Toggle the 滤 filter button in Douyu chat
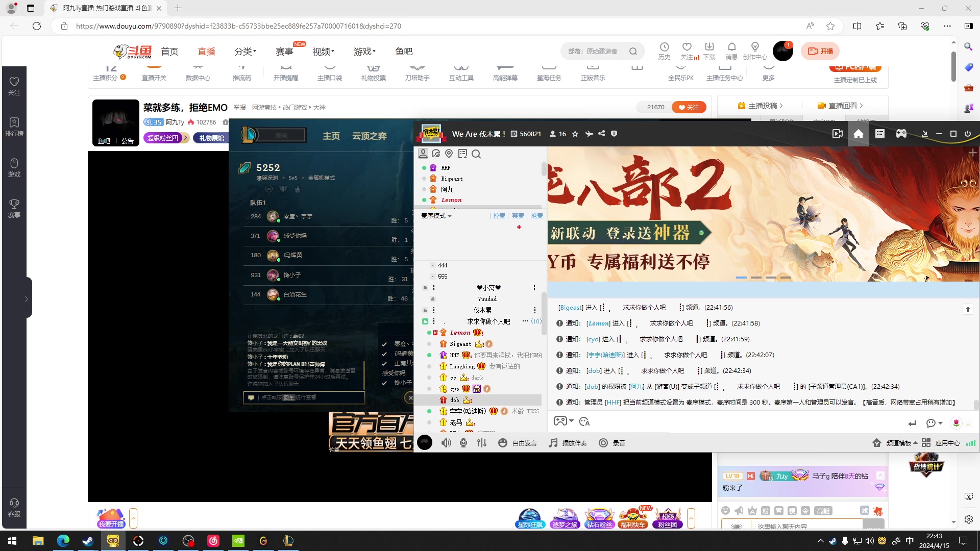This screenshot has height=551, width=980. (x=864, y=510)
